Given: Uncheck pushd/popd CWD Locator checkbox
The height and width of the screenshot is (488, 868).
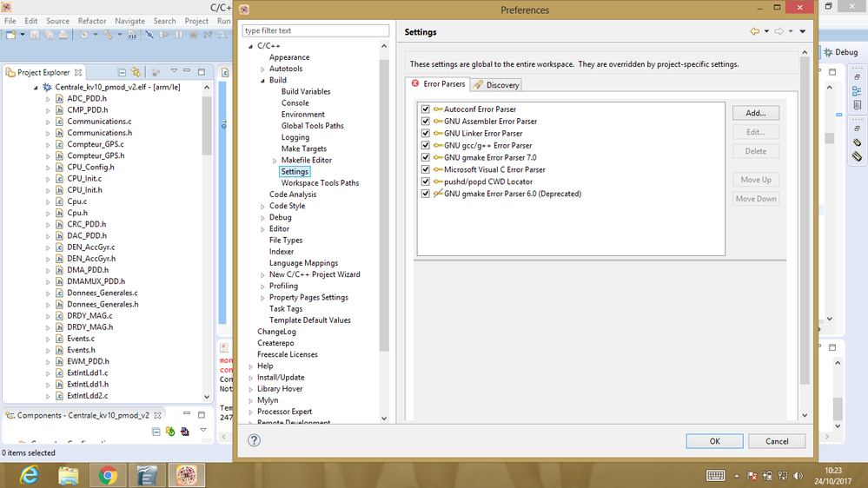Looking at the screenshot, I should click(x=425, y=181).
